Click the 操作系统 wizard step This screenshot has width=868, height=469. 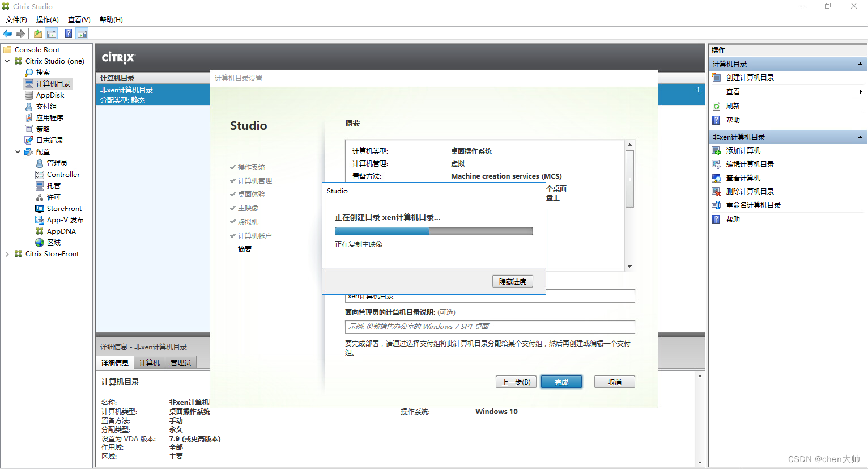(251, 167)
